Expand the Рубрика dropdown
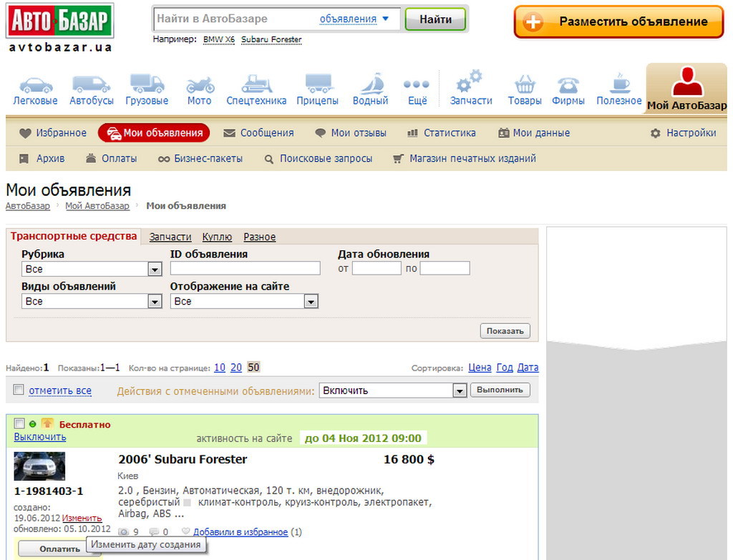733x560 pixels. click(155, 270)
